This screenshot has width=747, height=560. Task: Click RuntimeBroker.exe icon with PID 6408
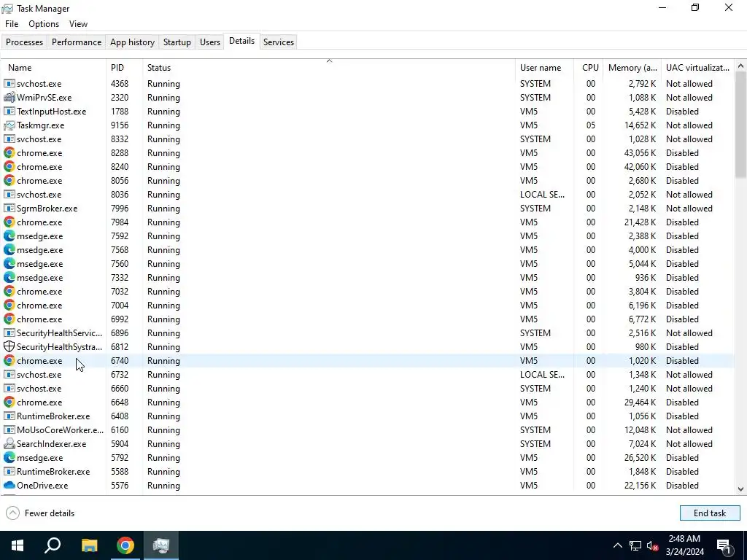pyautogui.click(x=9, y=416)
